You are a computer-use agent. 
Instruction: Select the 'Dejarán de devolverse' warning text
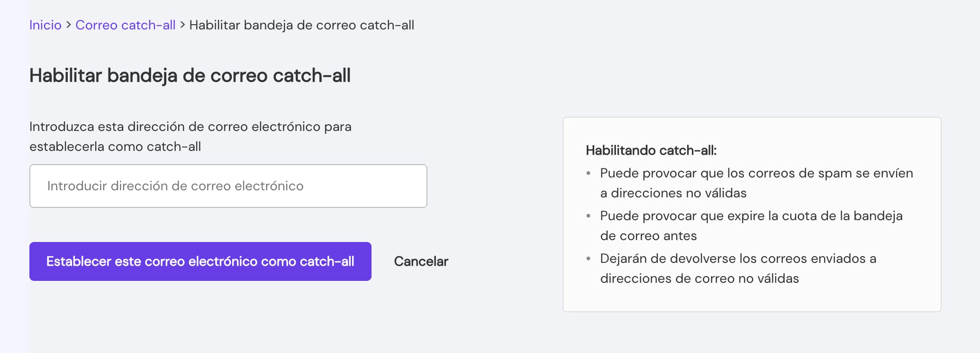coord(738,259)
